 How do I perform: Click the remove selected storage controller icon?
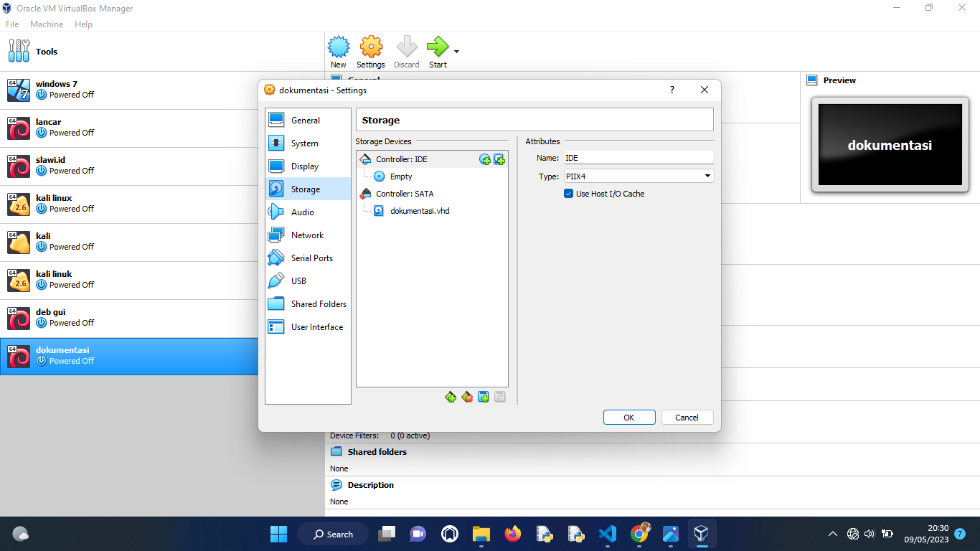[x=467, y=397]
